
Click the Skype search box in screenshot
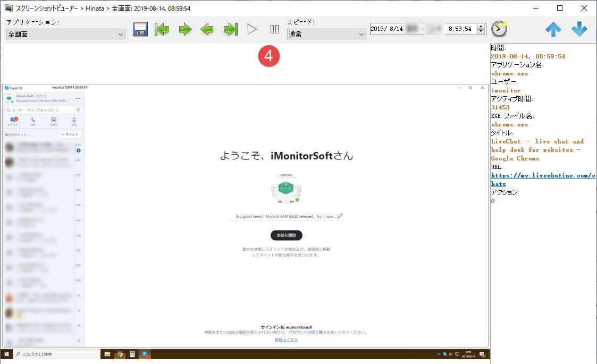click(x=39, y=110)
